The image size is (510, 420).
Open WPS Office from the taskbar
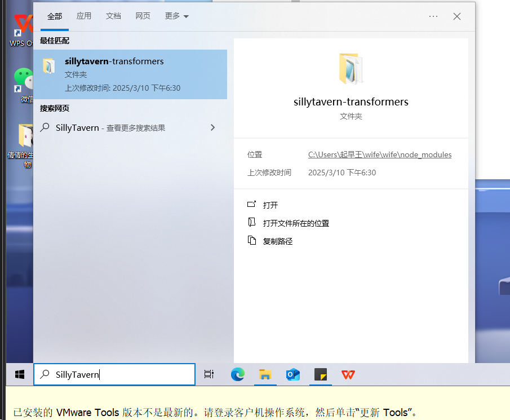tap(348, 374)
